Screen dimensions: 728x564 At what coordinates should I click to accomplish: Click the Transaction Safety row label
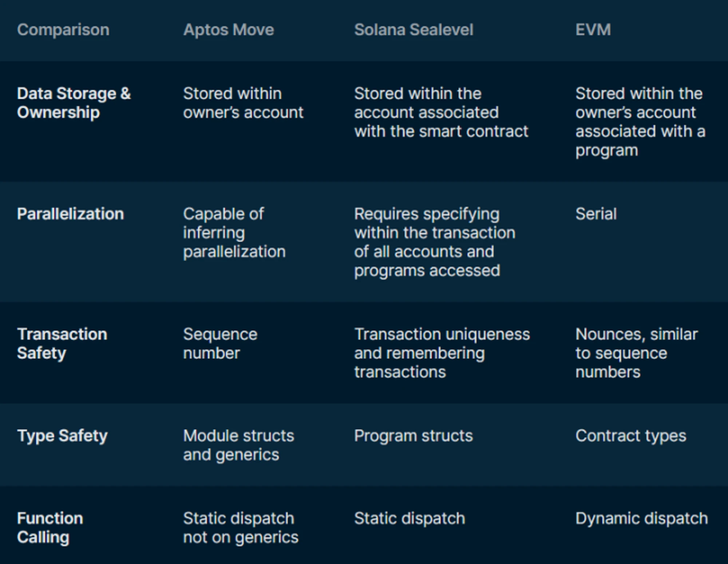click(62, 343)
